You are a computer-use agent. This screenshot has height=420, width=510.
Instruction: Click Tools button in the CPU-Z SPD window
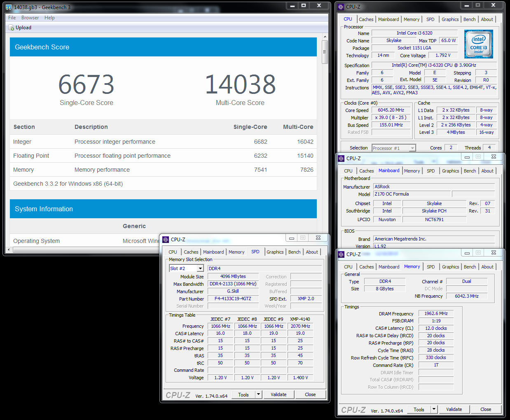point(243,394)
